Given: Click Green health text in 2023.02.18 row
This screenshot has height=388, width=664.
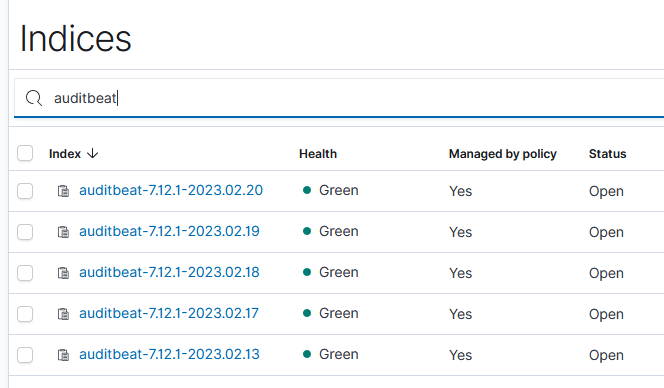Looking at the screenshot, I should click(339, 272).
